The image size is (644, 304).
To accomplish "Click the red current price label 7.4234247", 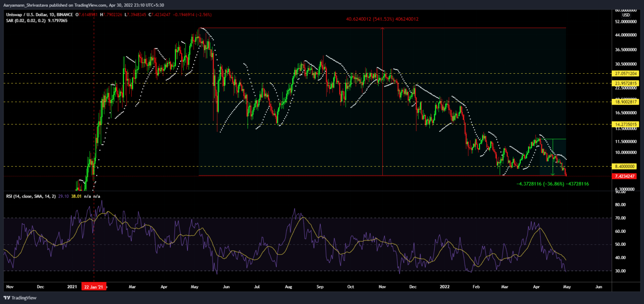I will pyautogui.click(x=625, y=176).
